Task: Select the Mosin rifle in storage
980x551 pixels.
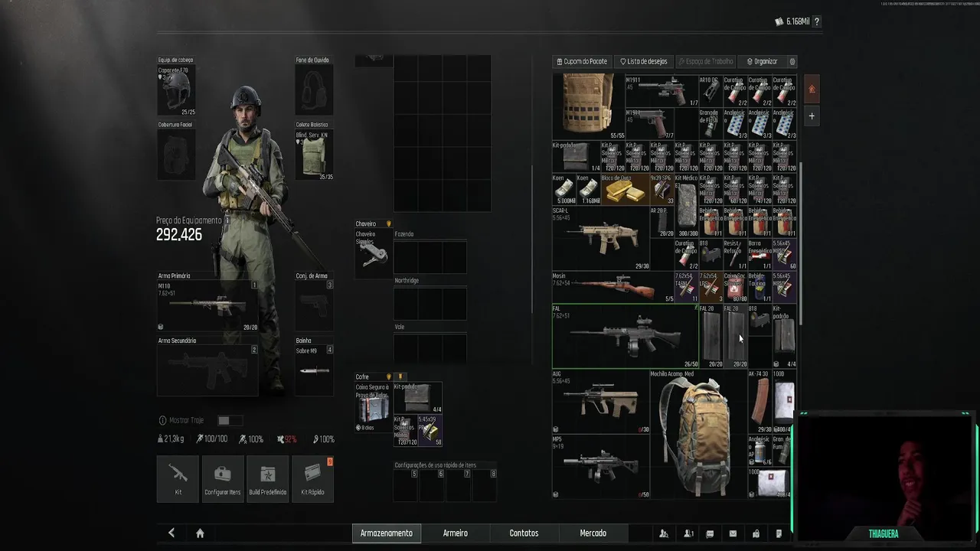Action: click(613, 287)
